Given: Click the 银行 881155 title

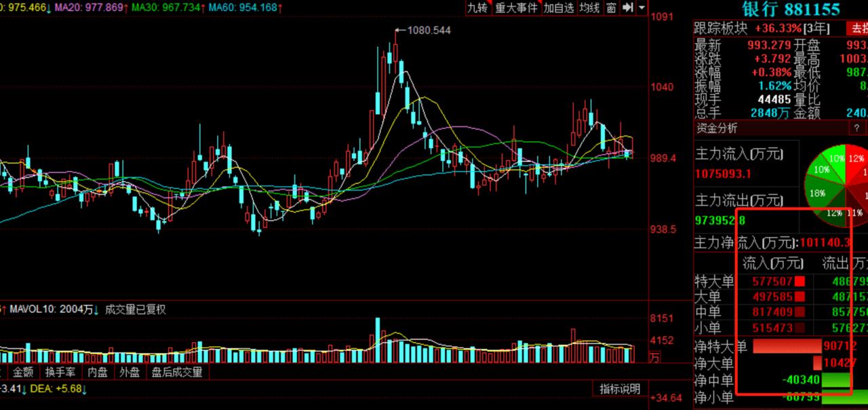Looking at the screenshot, I should [791, 9].
